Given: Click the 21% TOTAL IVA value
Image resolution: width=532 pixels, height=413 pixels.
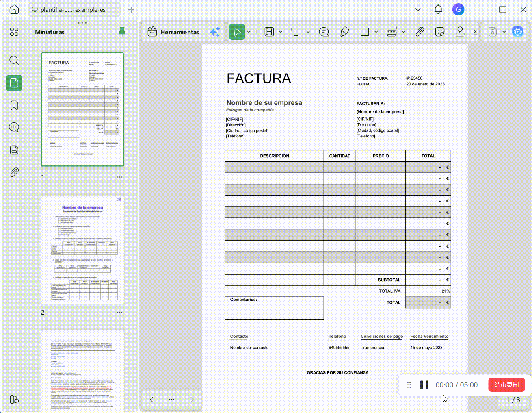Looking at the screenshot, I should [445, 291].
